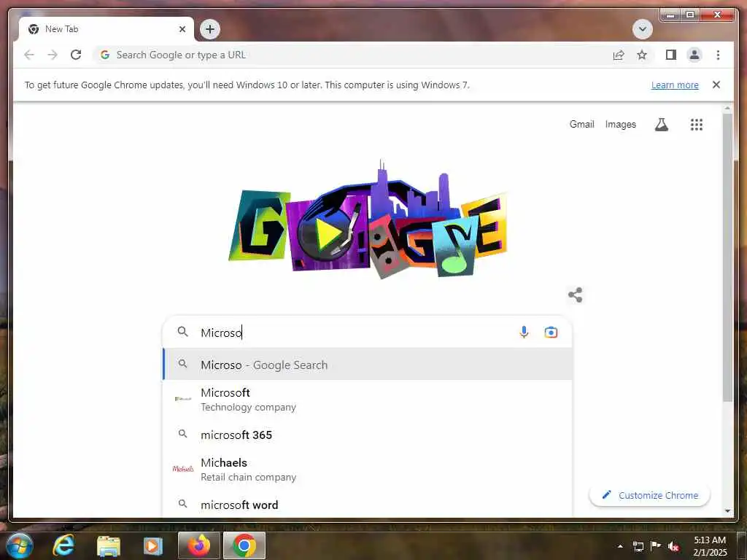Click the Customize Chrome button
This screenshot has height=560, width=747.
(x=649, y=495)
